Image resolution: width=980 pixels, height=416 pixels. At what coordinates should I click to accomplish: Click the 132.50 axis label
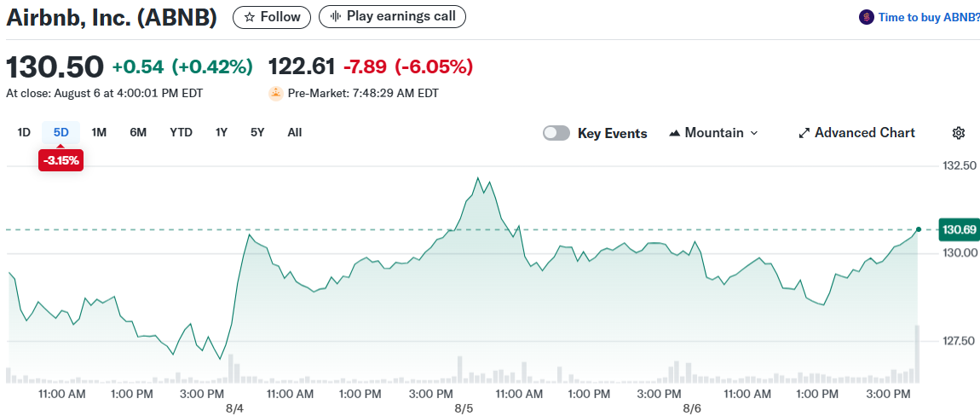click(x=959, y=165)
